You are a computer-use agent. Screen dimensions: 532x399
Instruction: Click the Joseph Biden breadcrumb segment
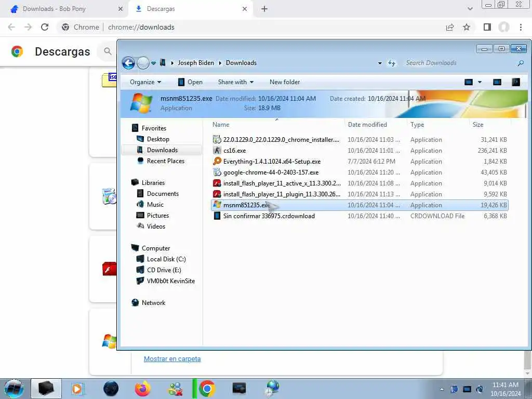(x=196, y=63)
